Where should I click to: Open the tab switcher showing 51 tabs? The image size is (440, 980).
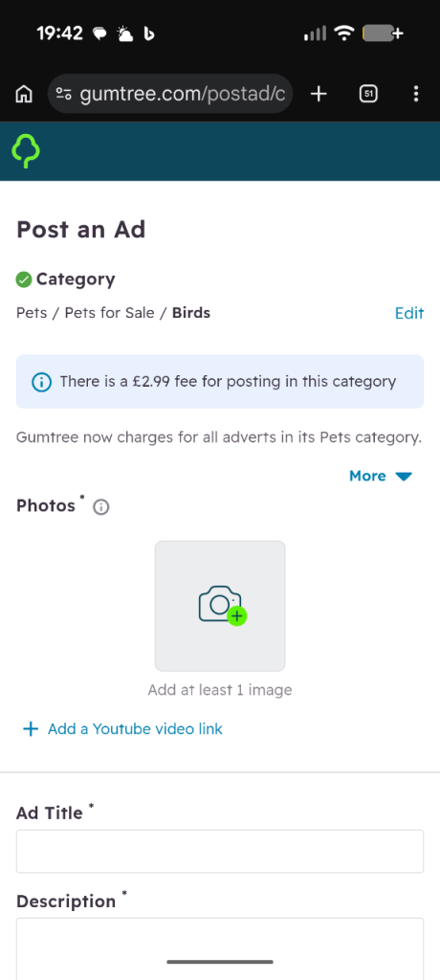point(369,94)
